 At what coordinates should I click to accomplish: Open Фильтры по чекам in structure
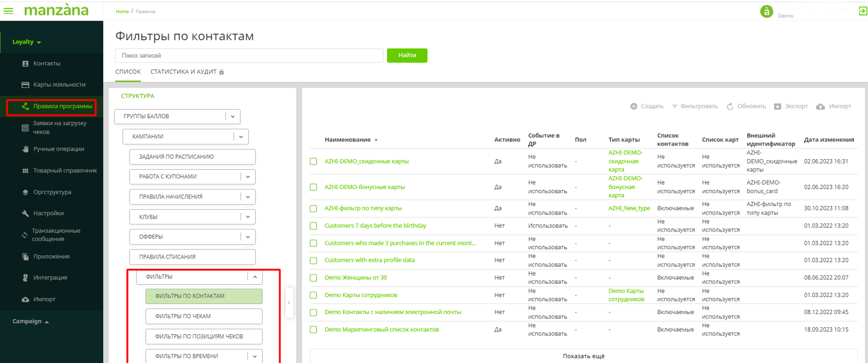point(204,316)
